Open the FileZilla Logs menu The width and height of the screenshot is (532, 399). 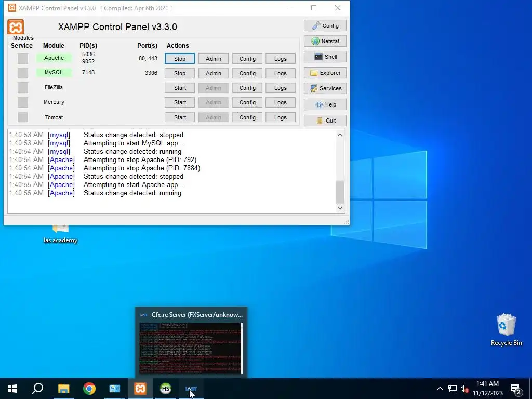point(281,88)
